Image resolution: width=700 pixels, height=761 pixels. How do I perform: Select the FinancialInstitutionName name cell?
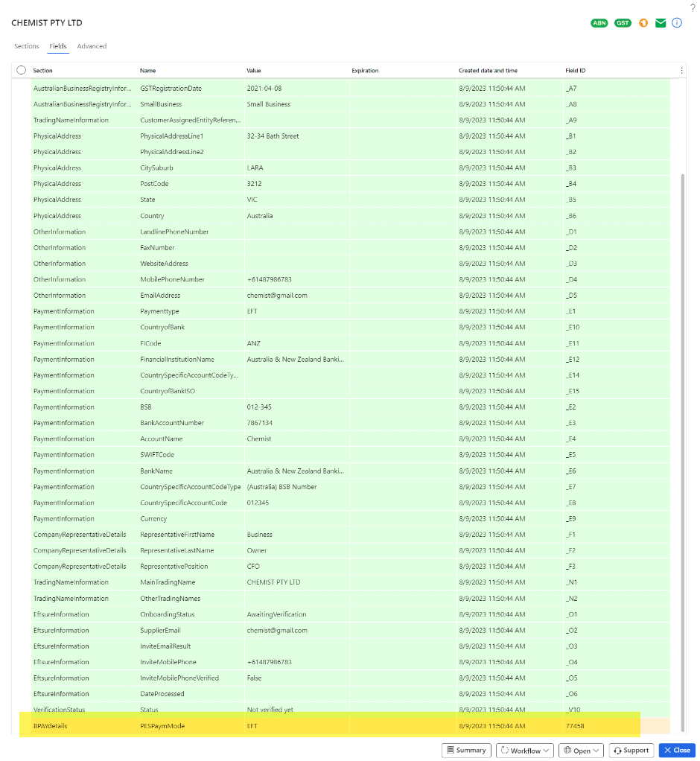tap(177, 360)
